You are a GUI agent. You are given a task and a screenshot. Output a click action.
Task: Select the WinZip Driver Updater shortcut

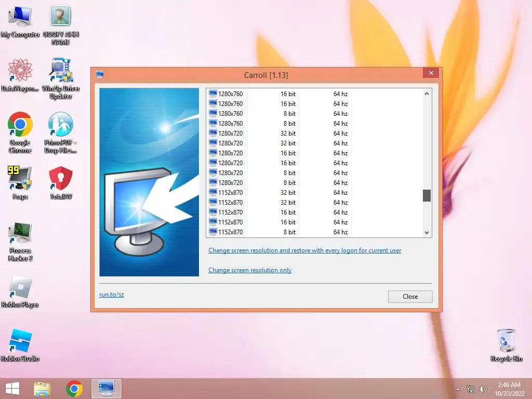(x=61, y=79)
